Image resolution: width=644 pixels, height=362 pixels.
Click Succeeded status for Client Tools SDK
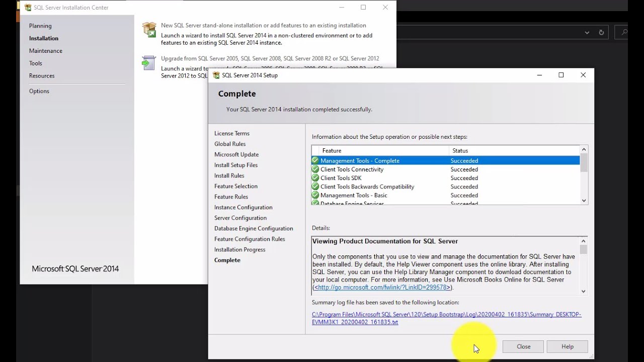464,178
